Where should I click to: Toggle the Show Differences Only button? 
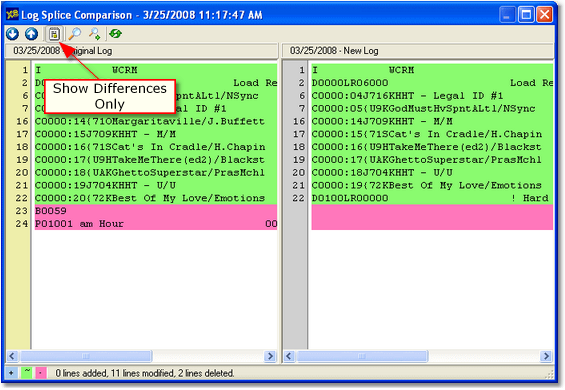[54, 34]
